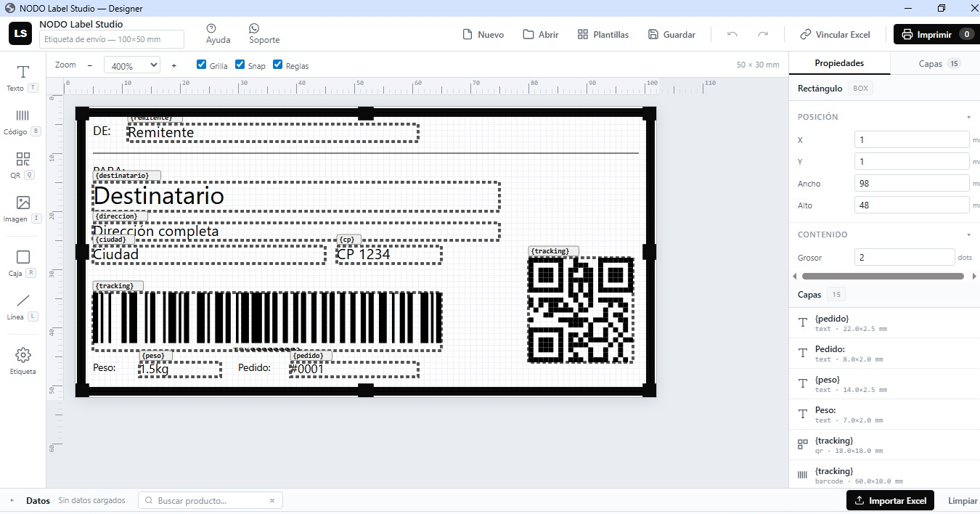Select the {peso} text layer
The height and width of the screenshot is (514, 980).
point(884,384)
